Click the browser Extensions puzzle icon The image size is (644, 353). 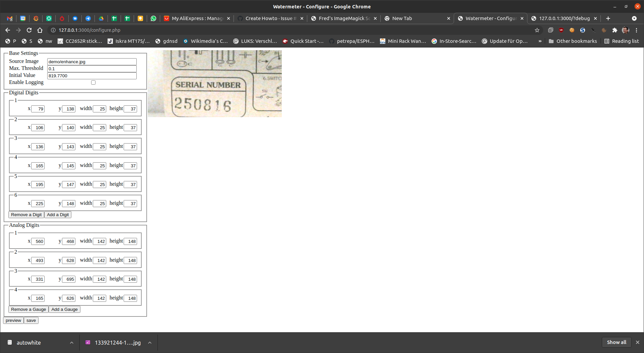[615, 30]
